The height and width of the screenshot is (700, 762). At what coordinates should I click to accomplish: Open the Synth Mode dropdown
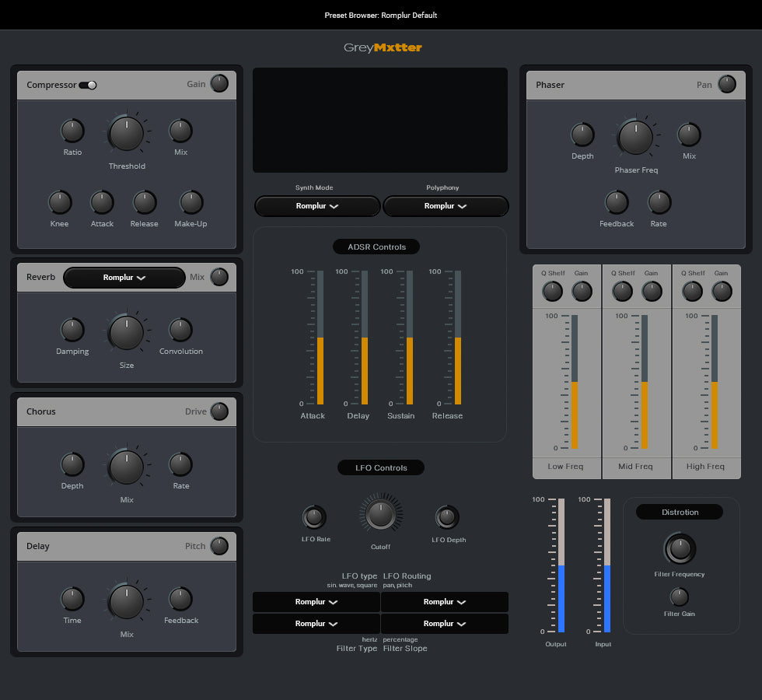point(317,206)
